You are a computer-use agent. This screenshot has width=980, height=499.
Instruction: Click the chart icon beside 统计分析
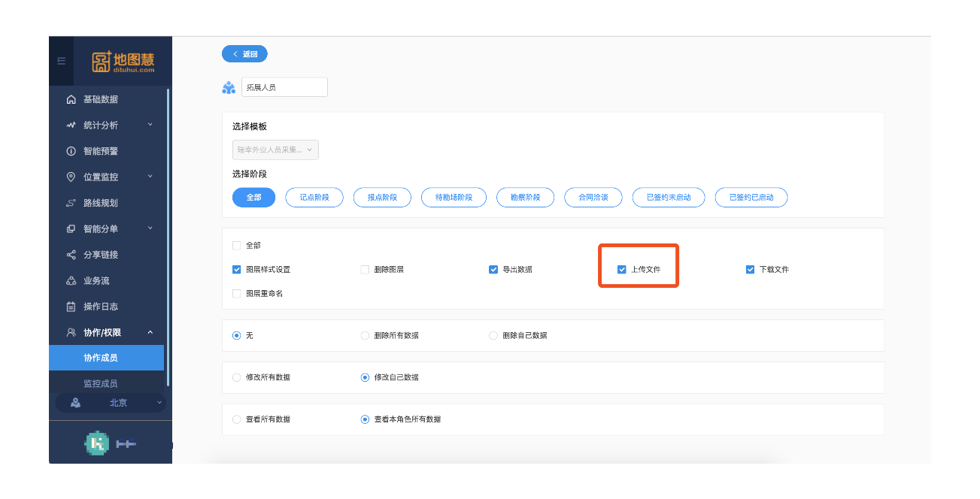pyautogui.click(x=71, y=126)
